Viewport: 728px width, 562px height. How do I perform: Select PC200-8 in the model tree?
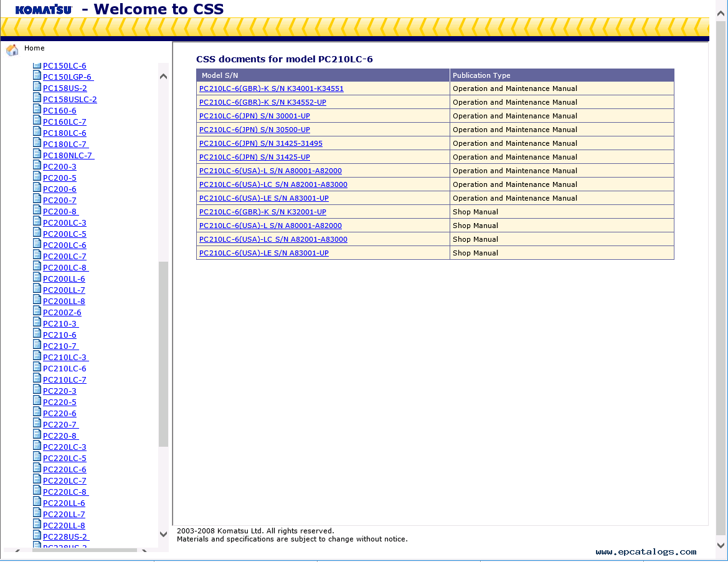[x=61, y=212]
